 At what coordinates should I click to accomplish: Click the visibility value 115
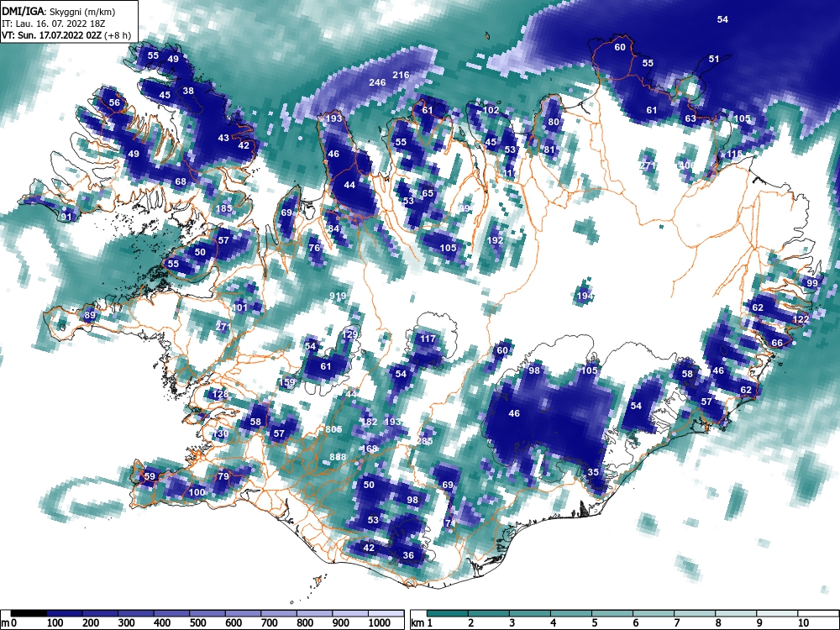(x=734, y=154)
